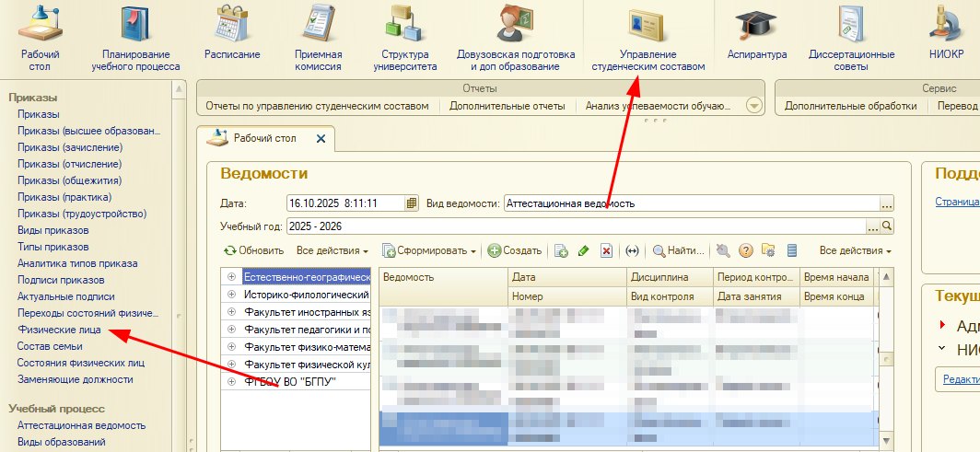Click the green Создать plus icon
Screen dimensions: 980x452
(495, 250)
